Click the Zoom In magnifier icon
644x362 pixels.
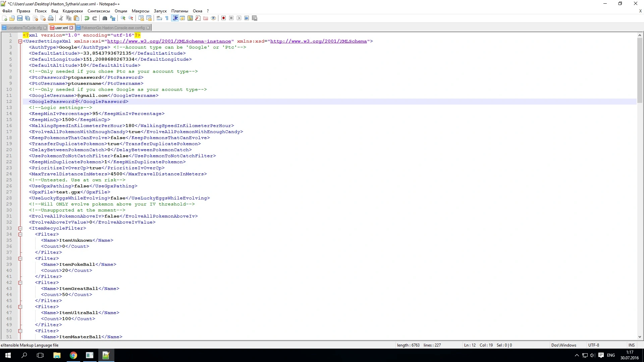(123, 18)
